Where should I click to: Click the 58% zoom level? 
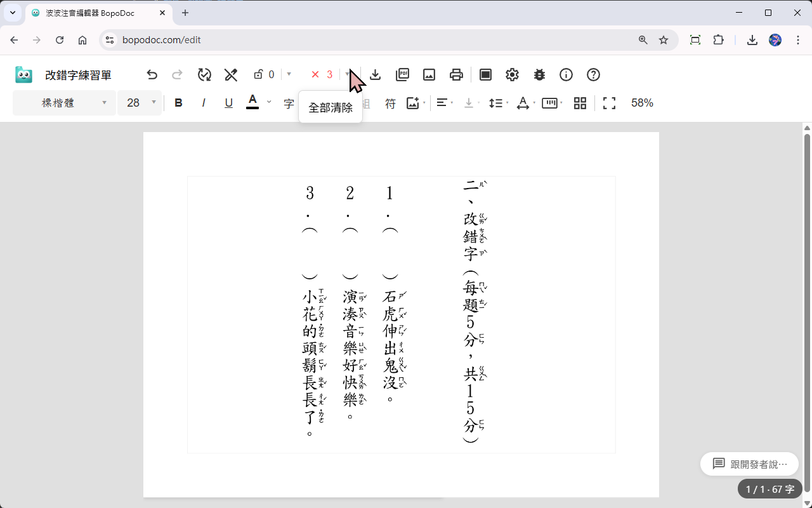click(642, 103)
